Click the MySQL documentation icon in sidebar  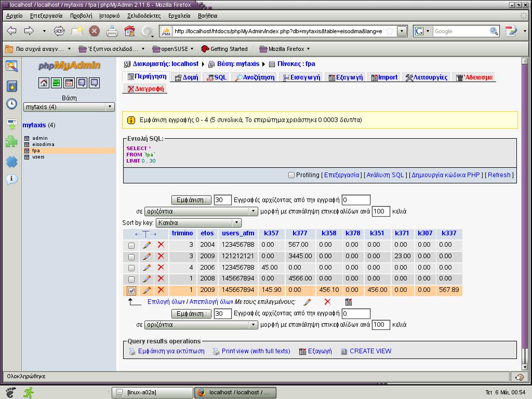tap(95, 83)
